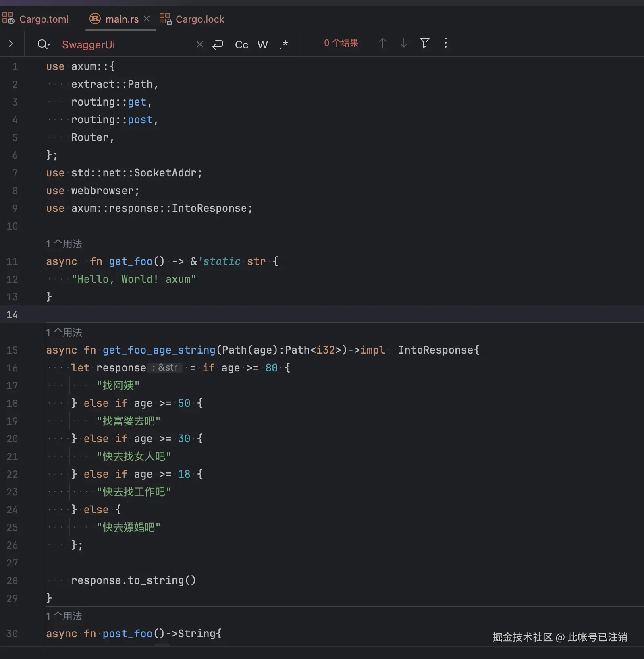The height and width of the screenshot is (659, 644).
Task: Click routing::get on line 3
Action: tap(109, 102)
